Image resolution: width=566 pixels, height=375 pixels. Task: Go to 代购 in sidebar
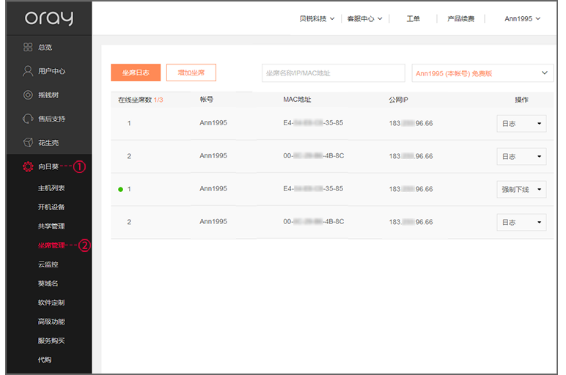point(44,360)
